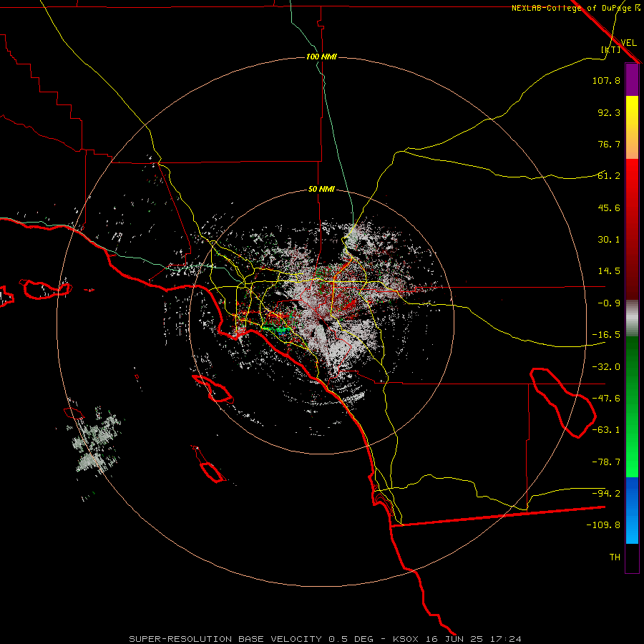The width and height of the screenshot is (644, 644).
Task: Click the 50 NMI range ring label
Action: point(321,189)
